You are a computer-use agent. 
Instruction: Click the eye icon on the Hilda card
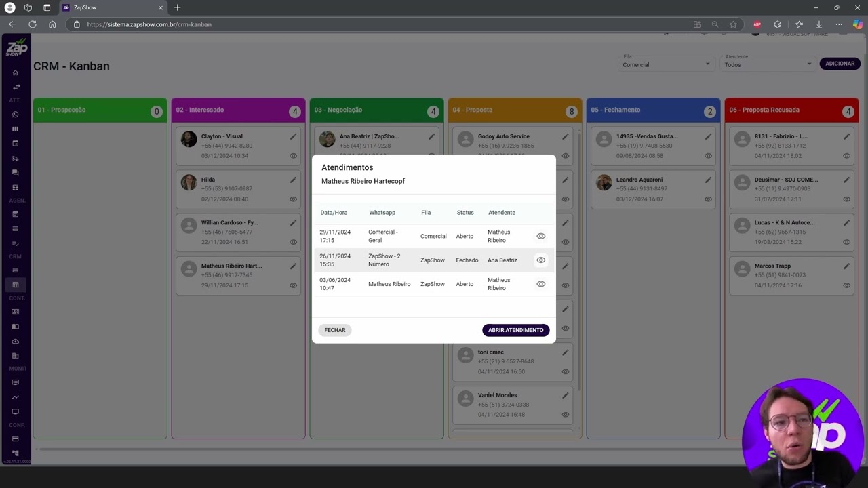293,199
